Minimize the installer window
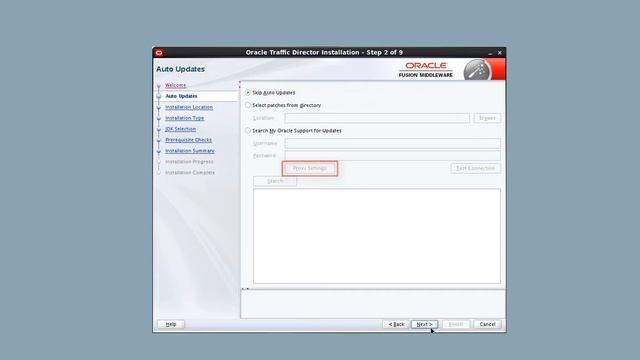This screenshot has width=640, height=360. click(x=490, y=53)
